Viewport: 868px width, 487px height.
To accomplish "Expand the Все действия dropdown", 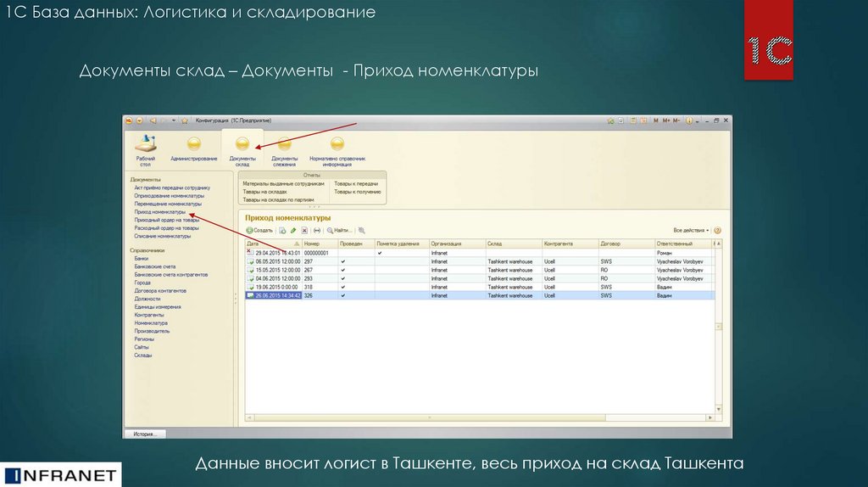I will coord(690,230).
